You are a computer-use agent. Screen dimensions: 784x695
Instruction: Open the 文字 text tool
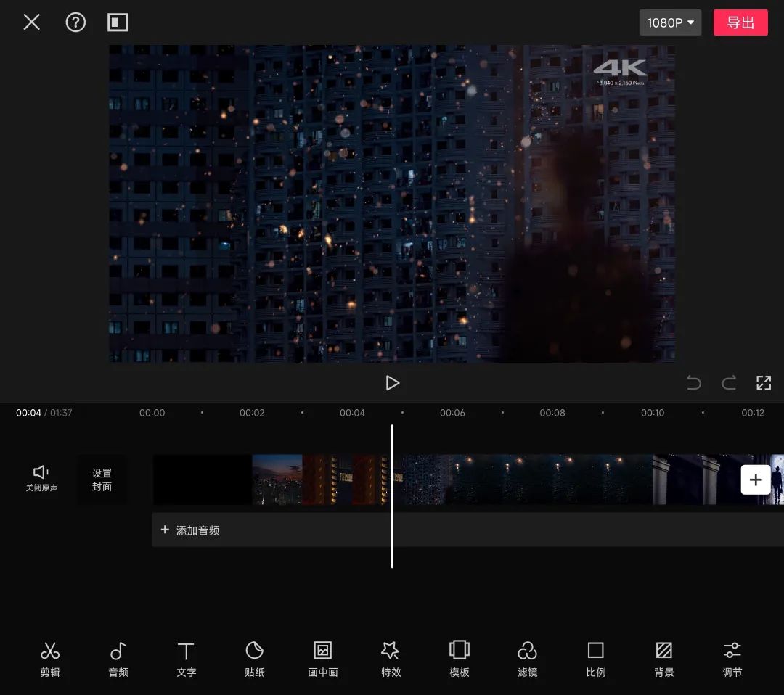186,659
